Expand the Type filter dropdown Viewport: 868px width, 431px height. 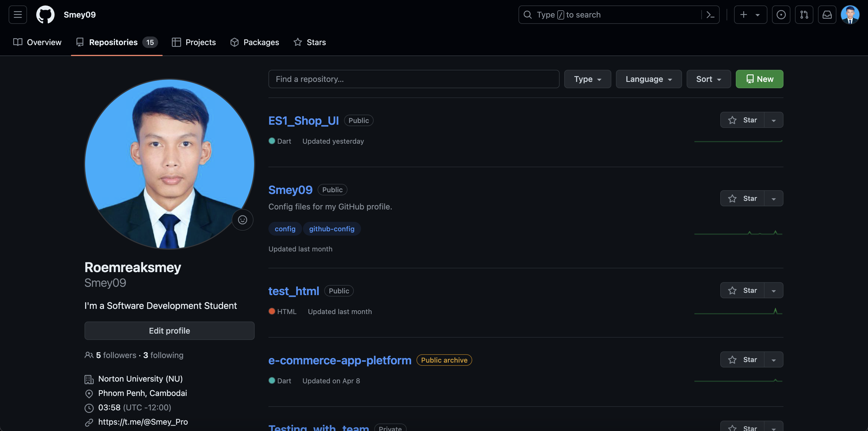tap(587, 79)
